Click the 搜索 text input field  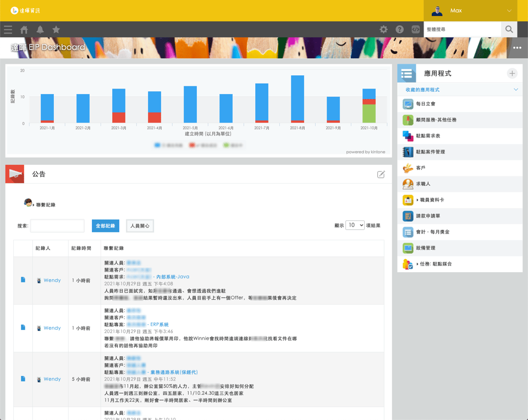(x=57, y=225)
